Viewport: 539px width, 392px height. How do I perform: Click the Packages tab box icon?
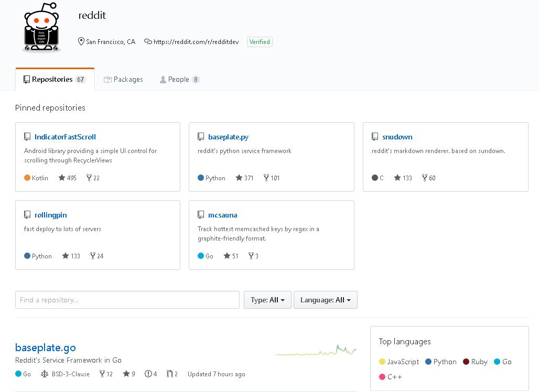(107, 79)
